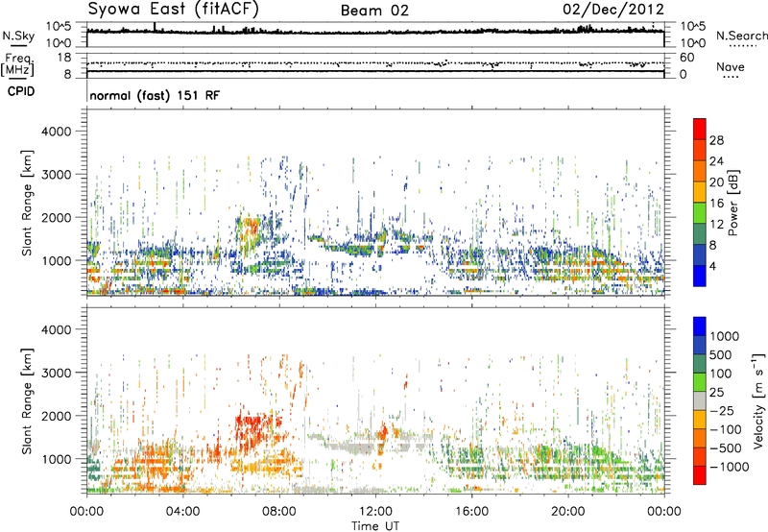Click the '3000' tick of the power panel

(57, 175)
